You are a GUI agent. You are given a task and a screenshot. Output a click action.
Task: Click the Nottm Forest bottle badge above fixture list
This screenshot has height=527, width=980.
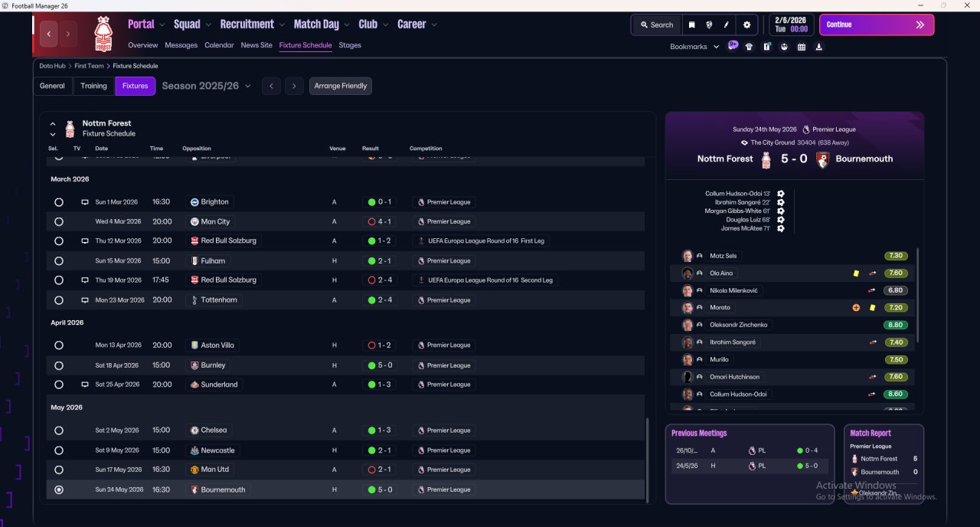click(70, 128)
